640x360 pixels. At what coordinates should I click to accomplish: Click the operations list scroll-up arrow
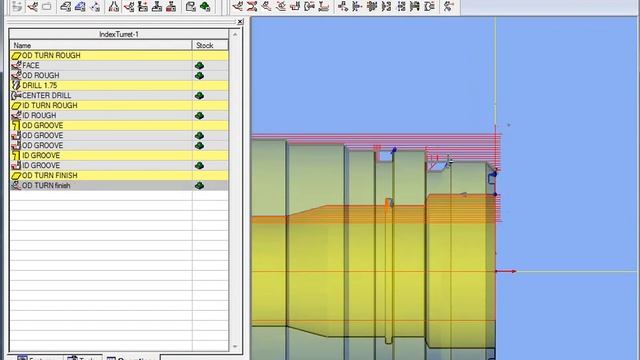(x=235, y=35)
